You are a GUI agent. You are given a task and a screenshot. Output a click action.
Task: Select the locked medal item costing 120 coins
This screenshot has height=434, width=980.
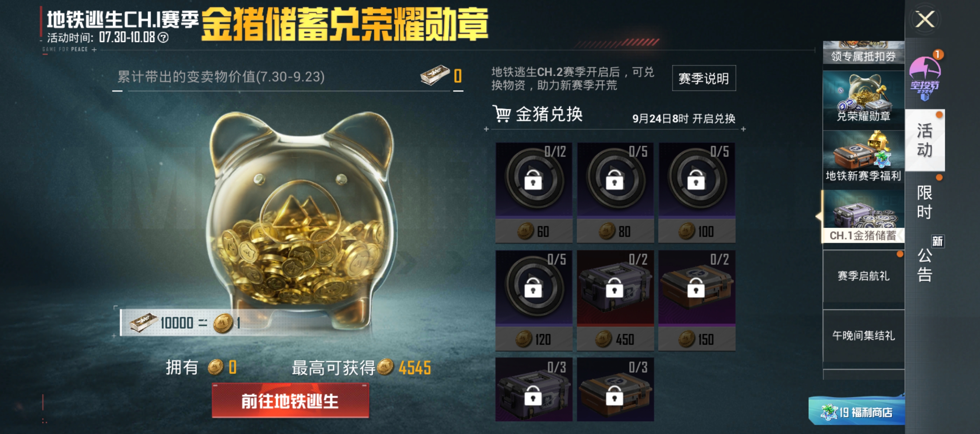[x=534, y=300]
